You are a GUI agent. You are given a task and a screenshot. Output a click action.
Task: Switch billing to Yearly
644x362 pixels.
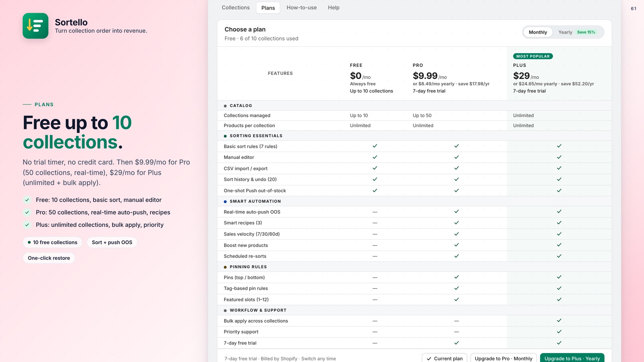[x=565, y=32]
